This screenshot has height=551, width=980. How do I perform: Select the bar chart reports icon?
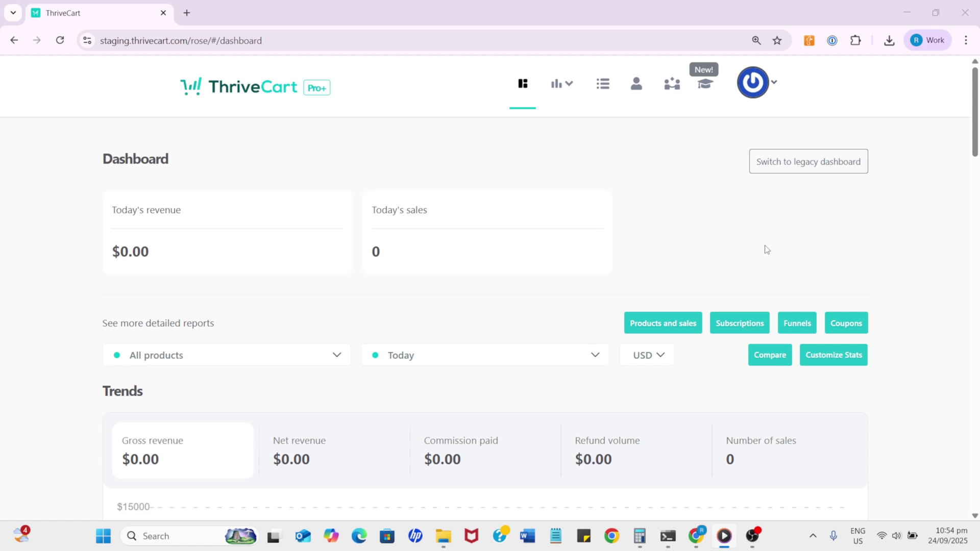pyautogui.click(x=557, y=83)
